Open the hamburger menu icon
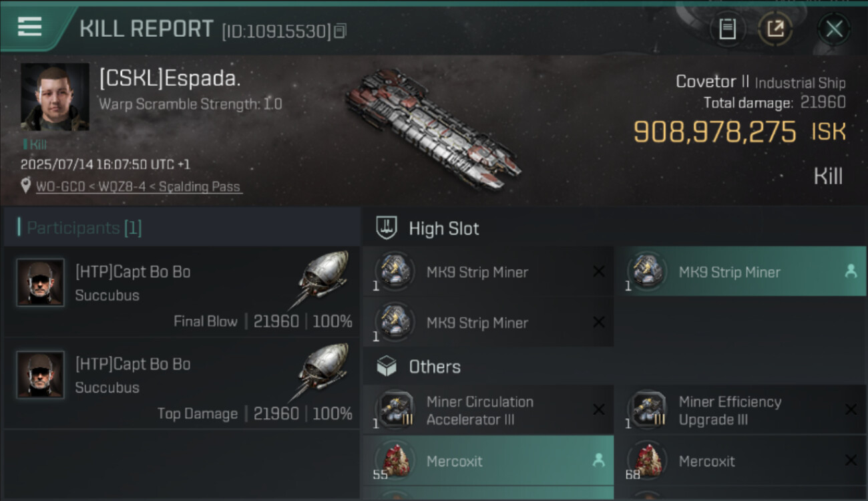Image resolution: width=868 pixels, height=501 pixels. pos(30,27)
